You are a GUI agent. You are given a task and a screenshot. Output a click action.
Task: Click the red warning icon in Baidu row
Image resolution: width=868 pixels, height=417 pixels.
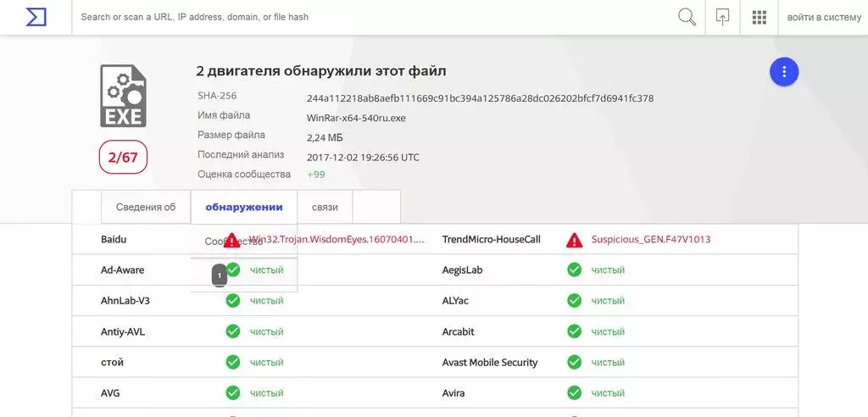point(231,240)
